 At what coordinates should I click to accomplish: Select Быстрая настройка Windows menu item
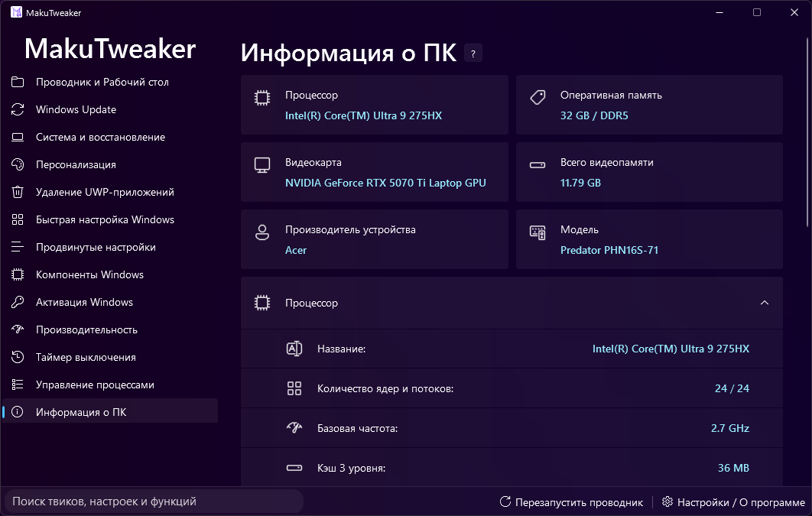110,219
